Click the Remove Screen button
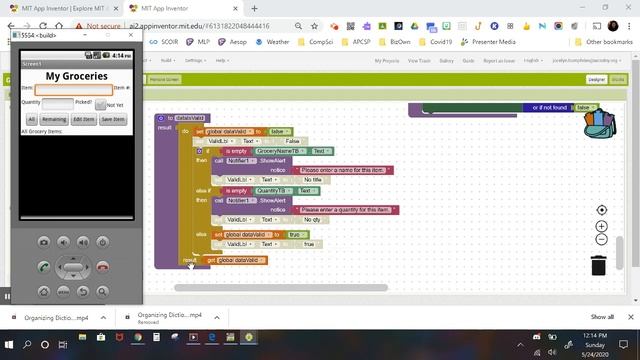The width and height of the screenshot is (640, 360). click(164, 80)
